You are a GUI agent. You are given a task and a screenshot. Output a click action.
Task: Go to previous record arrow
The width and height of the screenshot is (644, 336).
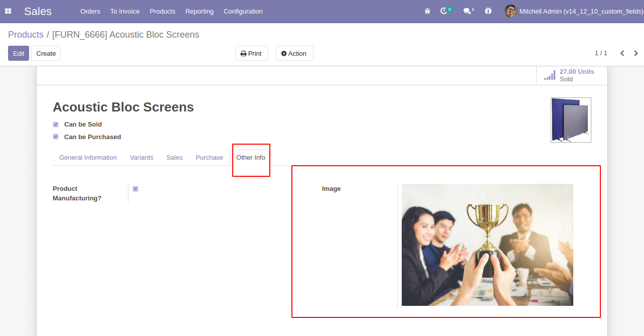click(x=622, y=53)
